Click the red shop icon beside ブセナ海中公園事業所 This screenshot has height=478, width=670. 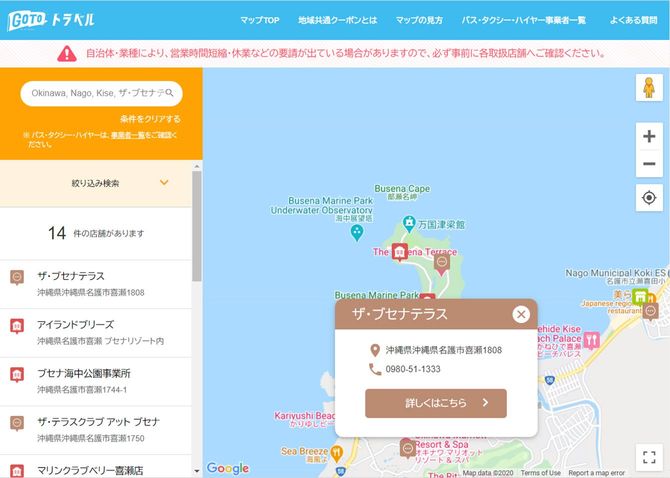pos(17,375)
